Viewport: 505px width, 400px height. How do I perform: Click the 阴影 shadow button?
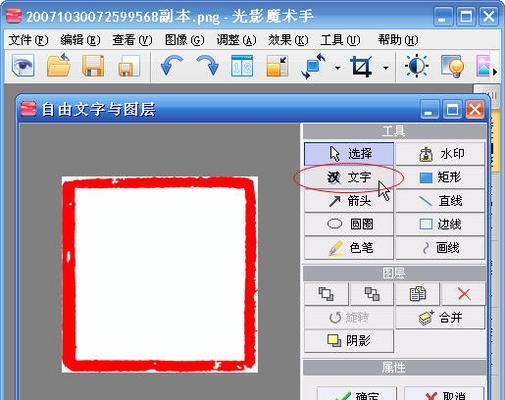349,341
